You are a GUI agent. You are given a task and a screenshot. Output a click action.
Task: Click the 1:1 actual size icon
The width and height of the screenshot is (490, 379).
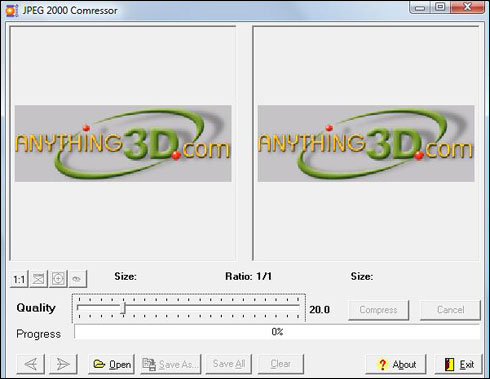[x=19, y=279]
